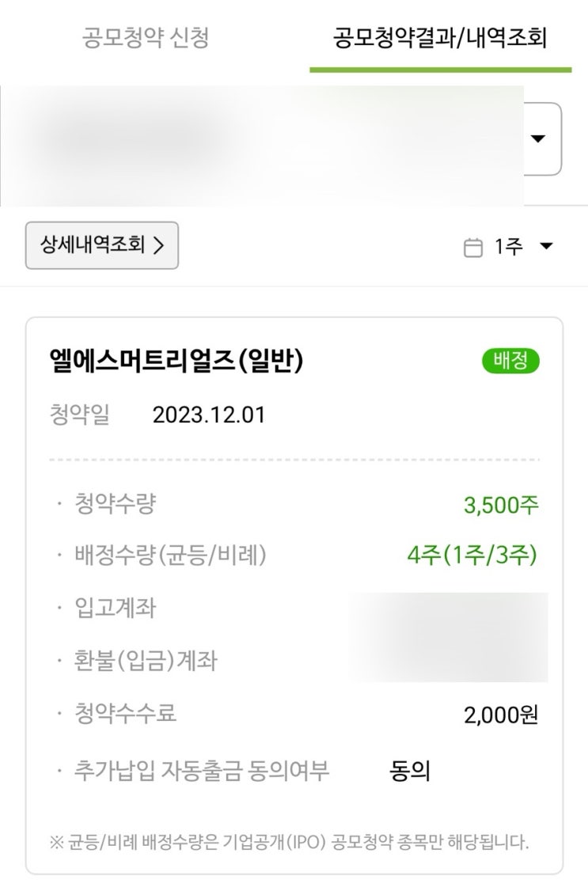Image resolution: width=588 pixels, height=887 pixels.
Task: Click the 추가납입 자동출금 동의여부 label
Action: click(201, 769)
